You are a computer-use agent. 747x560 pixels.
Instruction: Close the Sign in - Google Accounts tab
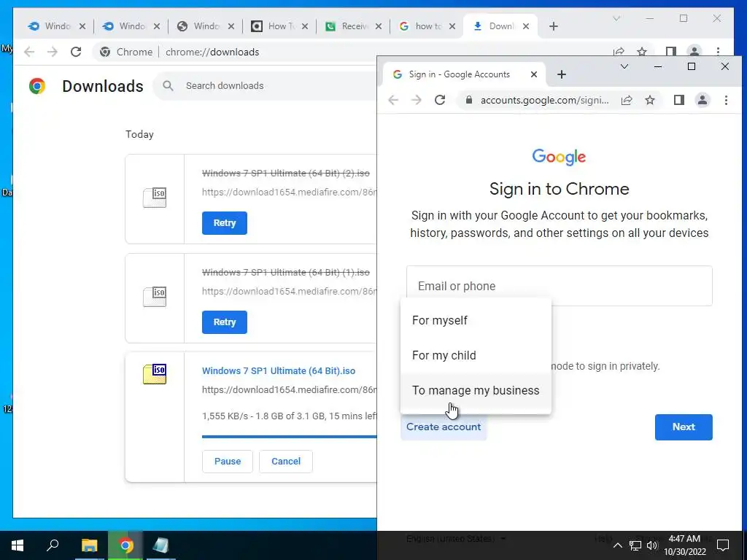click(x=534, y=74)
